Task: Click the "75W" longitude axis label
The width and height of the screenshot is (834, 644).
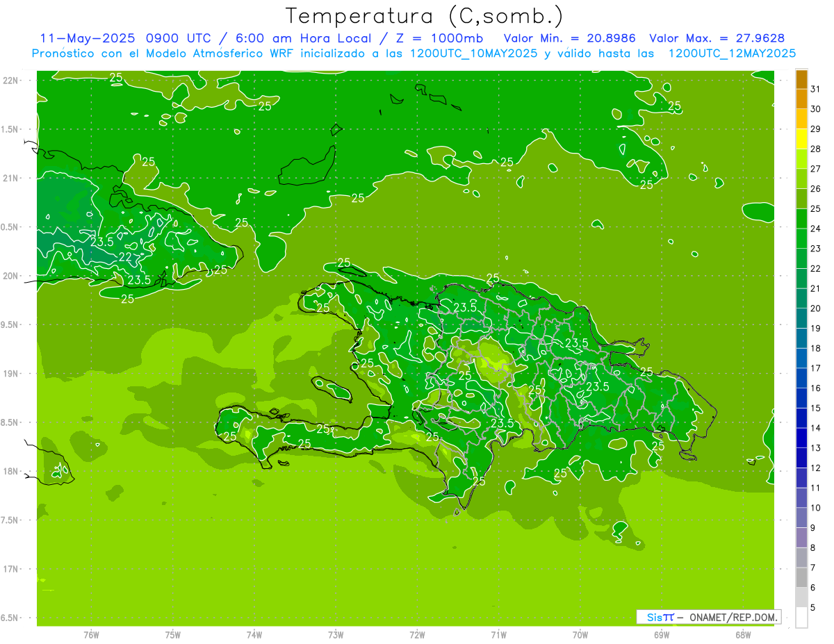Action: pyautogui.click(x=173, y=635)
